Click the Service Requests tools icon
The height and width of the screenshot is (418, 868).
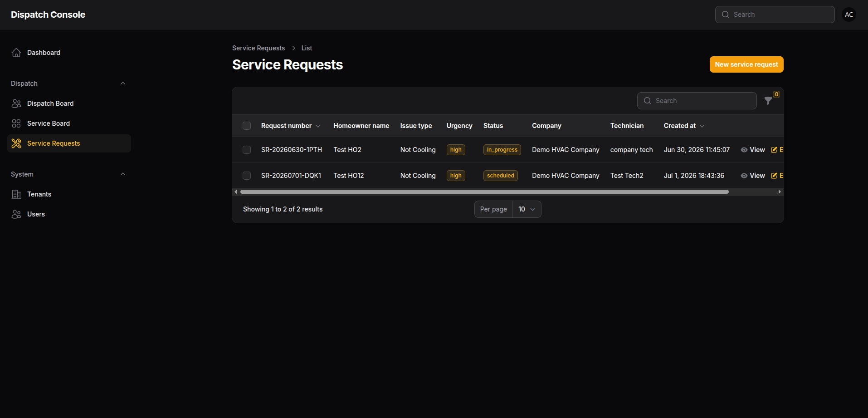pos(16,143)
